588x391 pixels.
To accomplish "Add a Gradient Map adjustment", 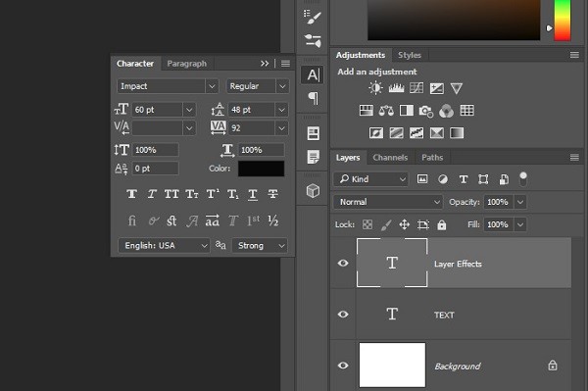I will click(x=457, y=132).
